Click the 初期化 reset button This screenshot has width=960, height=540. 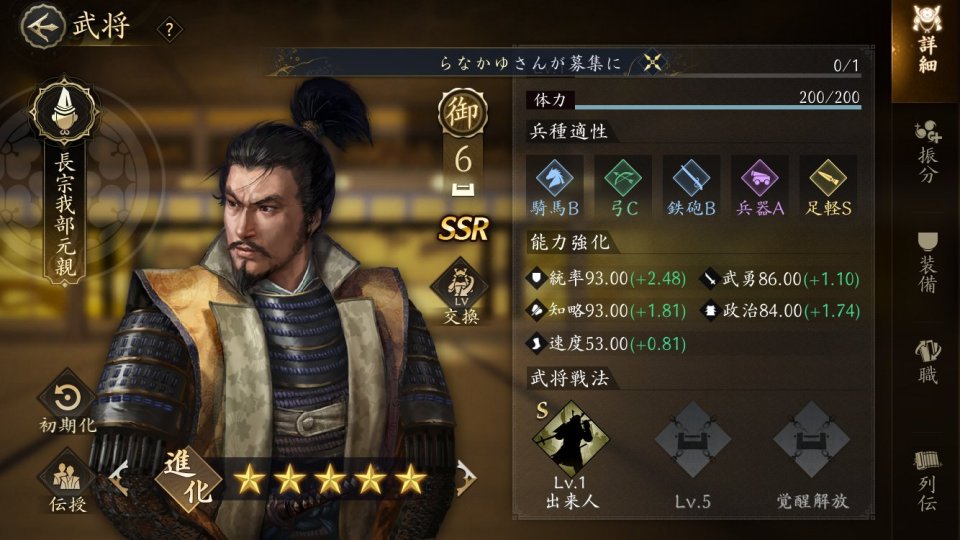tap(67, 404)
